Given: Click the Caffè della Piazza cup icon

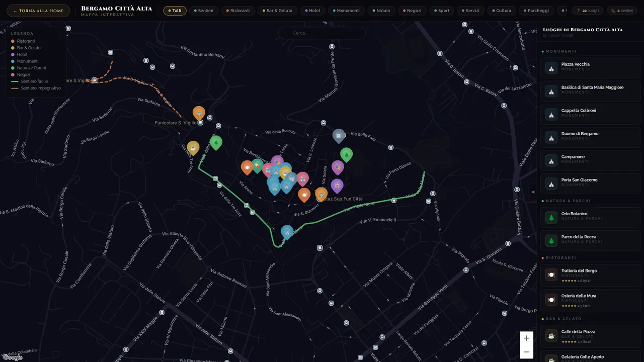Looking at the screenshot, I should coord(551,335).
